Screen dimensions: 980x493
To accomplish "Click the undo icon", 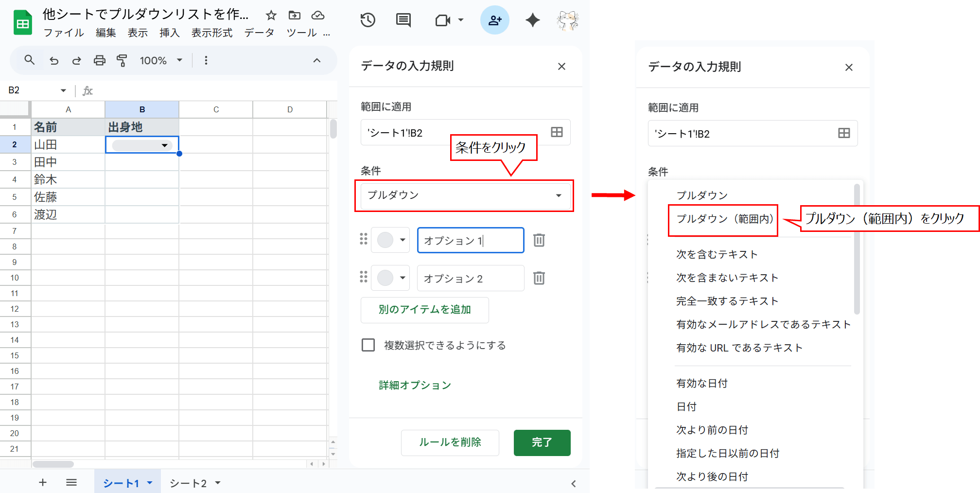I will (54, 60).
